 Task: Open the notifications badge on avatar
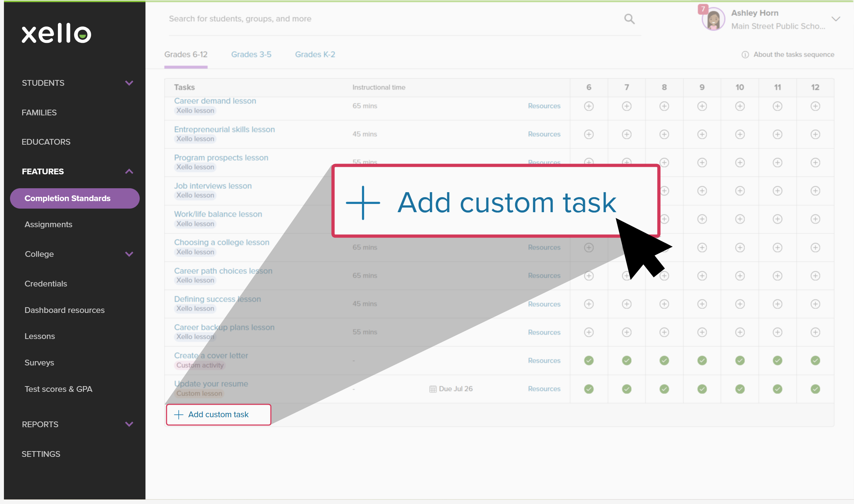pyautogui.click(x=703, y=9)
